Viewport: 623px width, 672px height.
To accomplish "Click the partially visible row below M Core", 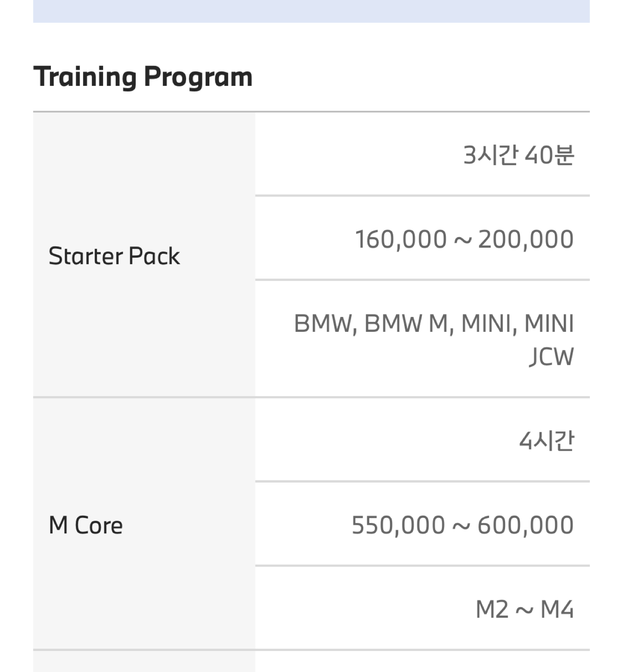I will pyautogui.click(x=311, y=662).
